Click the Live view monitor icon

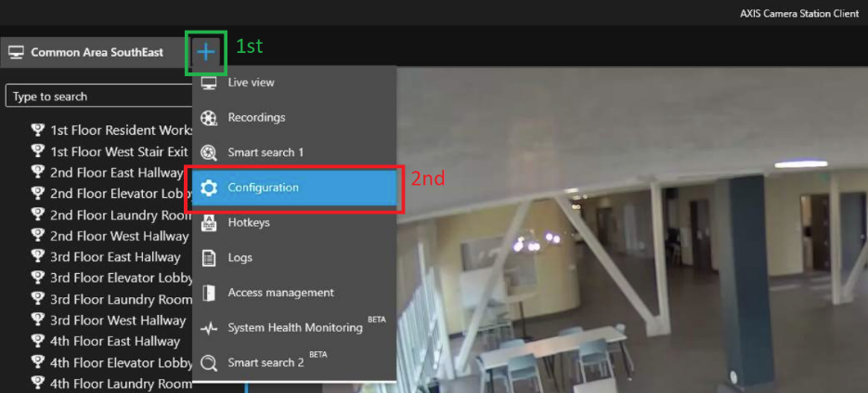(209, 83)
